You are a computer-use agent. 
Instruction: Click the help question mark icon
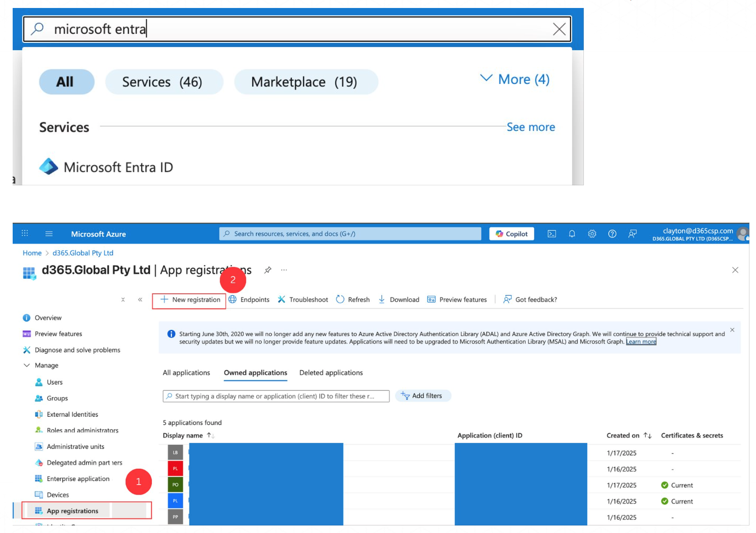pyautogui.click(x=612, y=234)
